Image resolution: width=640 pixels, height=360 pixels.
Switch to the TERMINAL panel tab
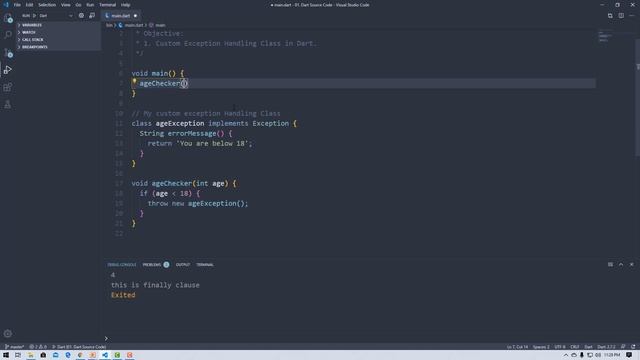205,264
